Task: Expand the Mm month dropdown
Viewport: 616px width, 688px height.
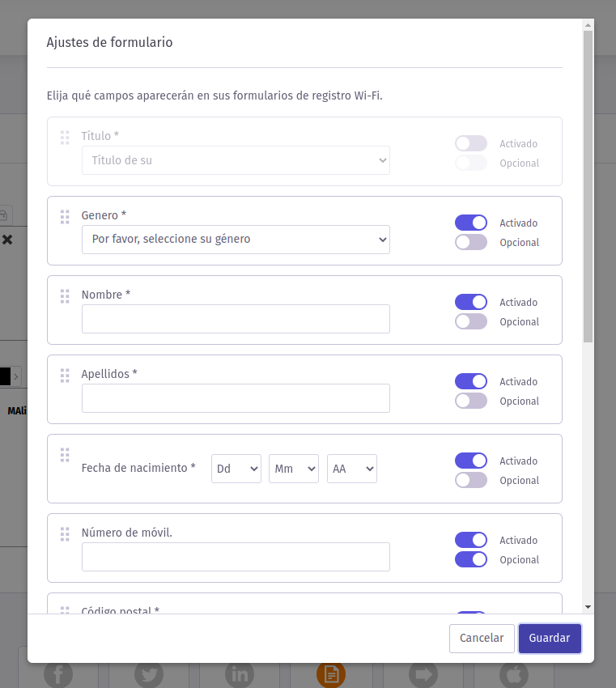Action: click(294, 469)
